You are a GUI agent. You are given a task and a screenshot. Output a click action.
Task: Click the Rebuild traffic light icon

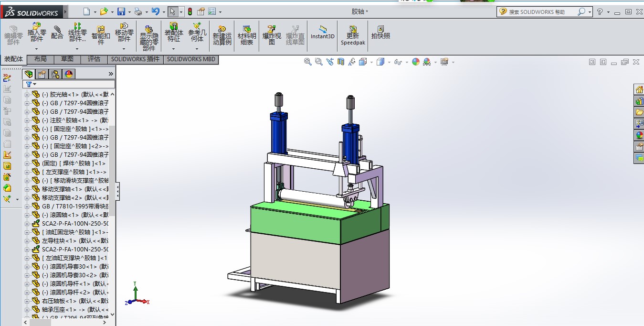tap(190, 12)
